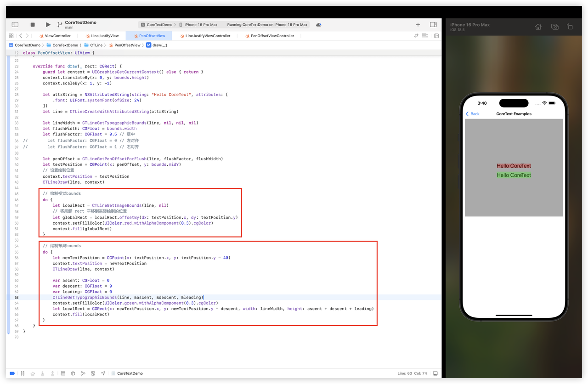Select the PenOffsetView tab
The width and height of the screenshot is (588, 384).
point(149,36)
